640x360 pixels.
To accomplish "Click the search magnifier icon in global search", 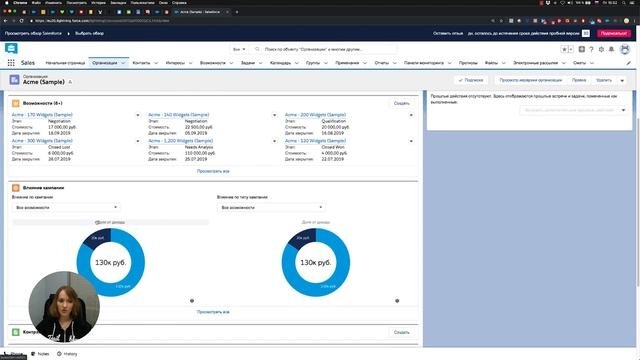I will [257, 49].
